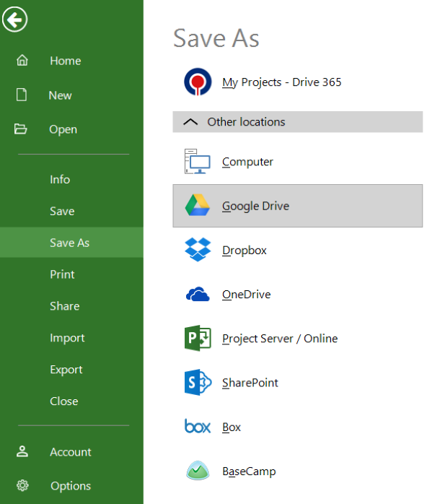Choose Export from the sidebar
The width and height of the screenshot is (440, 504).
tap(66, 369)
